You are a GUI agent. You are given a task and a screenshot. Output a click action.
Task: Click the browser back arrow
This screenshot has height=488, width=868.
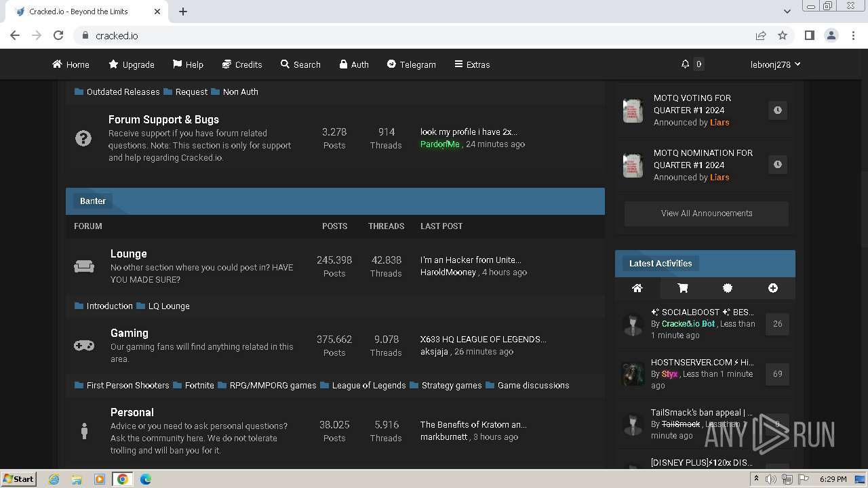15,35
